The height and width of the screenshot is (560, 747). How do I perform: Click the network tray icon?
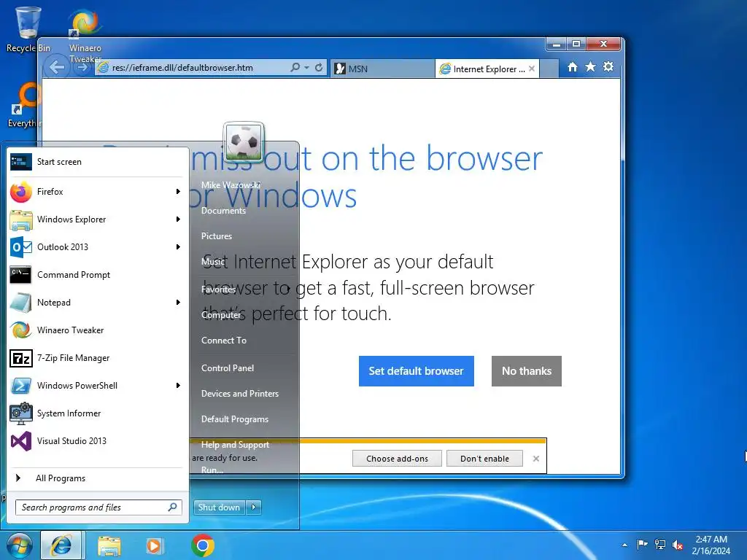coord(660,544)
